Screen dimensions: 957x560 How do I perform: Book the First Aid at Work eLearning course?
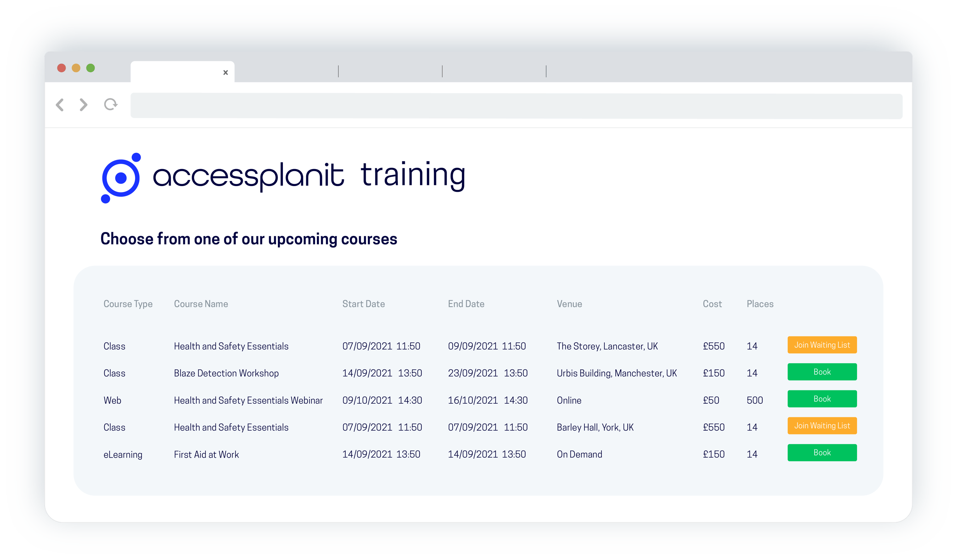(822, 453)
